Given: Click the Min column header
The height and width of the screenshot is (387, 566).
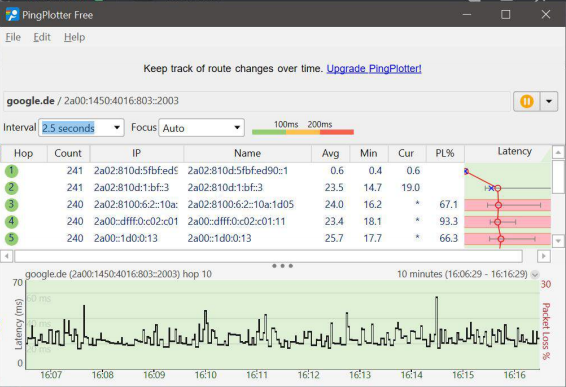Looking at the screenshot, I should pos(369,153).
